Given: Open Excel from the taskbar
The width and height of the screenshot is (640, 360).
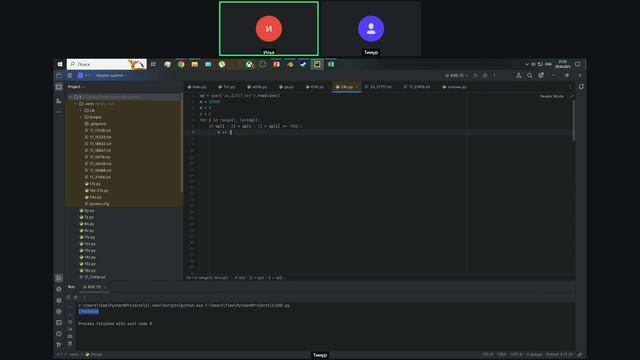Looking at the screenshot, I should click(x=331, y=64).
